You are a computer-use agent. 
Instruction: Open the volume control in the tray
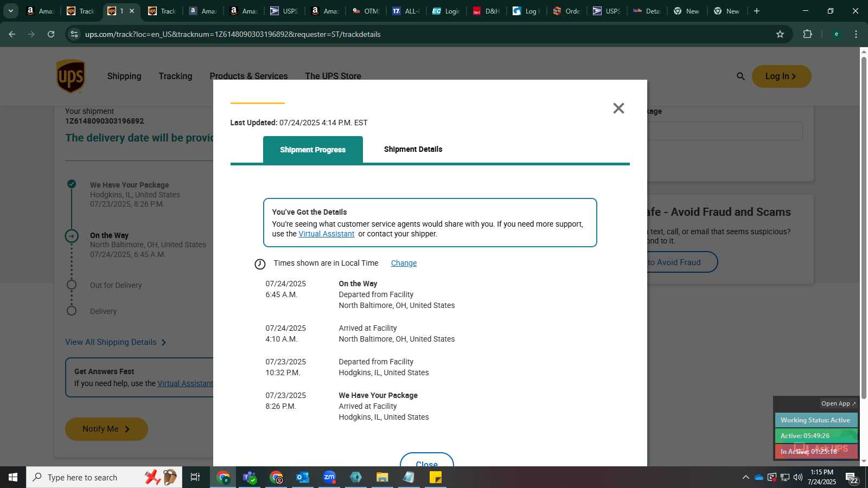798,477
